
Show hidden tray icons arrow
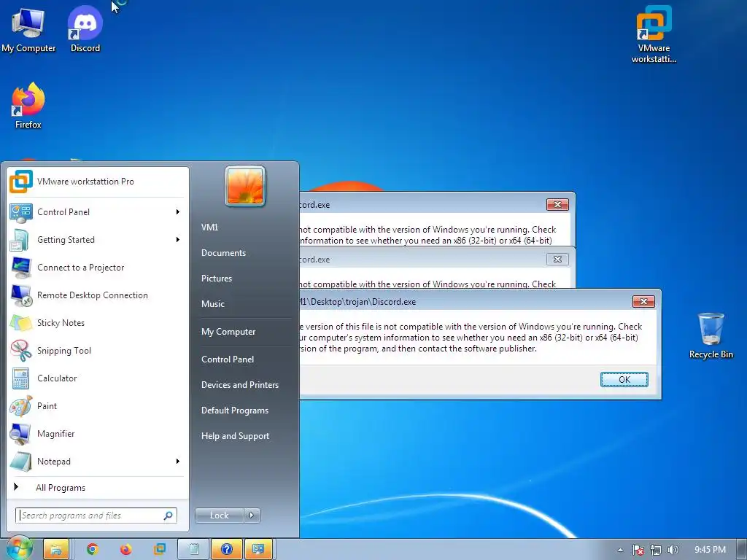(620, 550)
